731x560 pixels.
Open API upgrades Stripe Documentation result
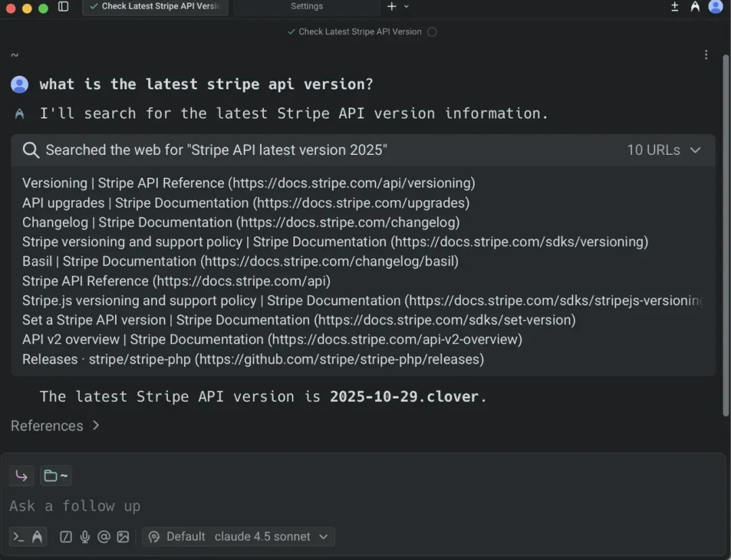click(x=246, y=203)
